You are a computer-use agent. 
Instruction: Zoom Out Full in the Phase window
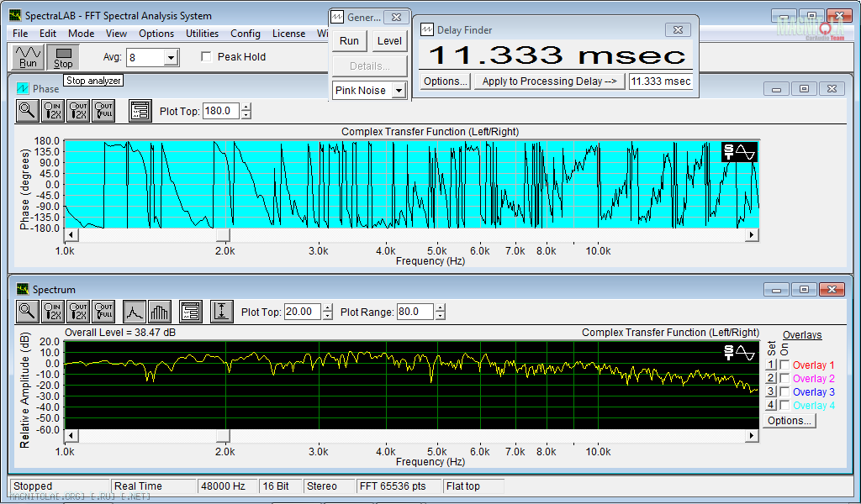pyautogui.click(x=103, y=111)
